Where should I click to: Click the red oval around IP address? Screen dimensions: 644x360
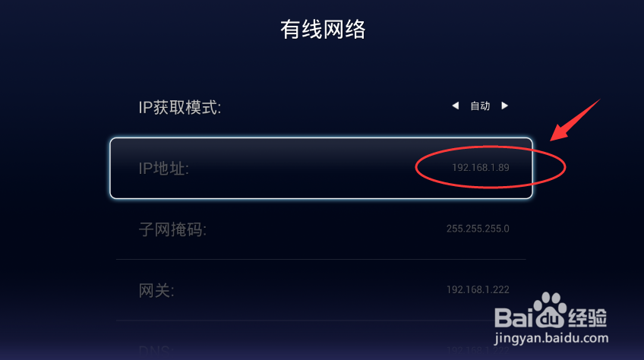(x=491, y=167)
